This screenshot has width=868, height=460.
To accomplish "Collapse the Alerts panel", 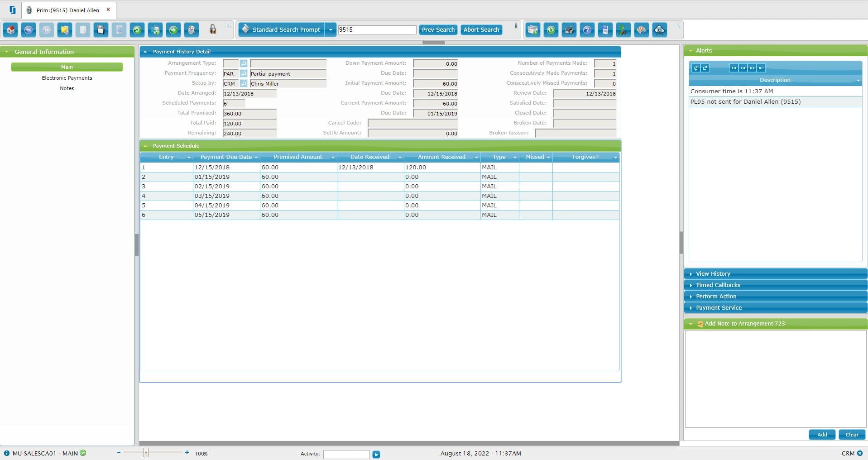I will tap(691, 51).
